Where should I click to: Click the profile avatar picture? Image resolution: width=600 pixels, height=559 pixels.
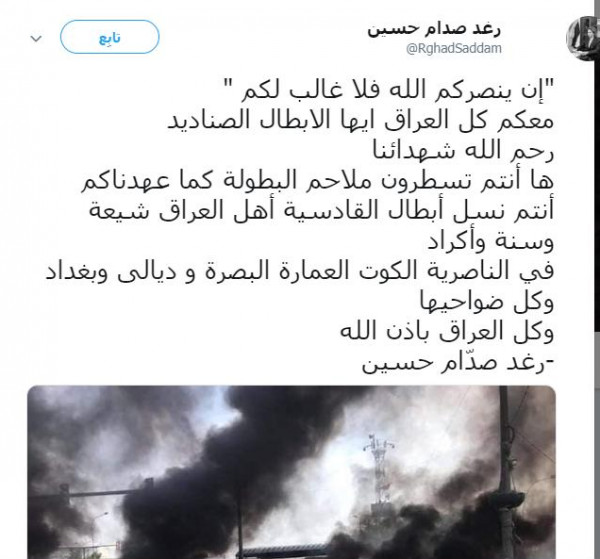tap(582, 38)
